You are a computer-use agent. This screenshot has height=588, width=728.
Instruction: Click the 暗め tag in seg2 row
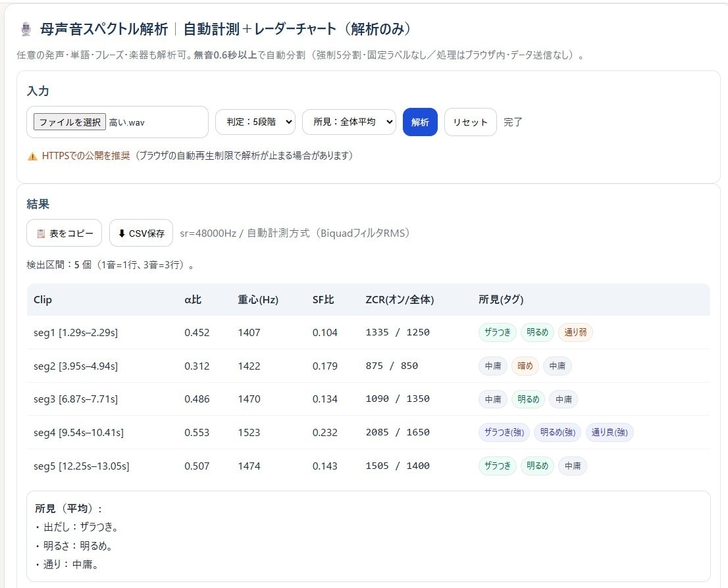tap(525, 366)
